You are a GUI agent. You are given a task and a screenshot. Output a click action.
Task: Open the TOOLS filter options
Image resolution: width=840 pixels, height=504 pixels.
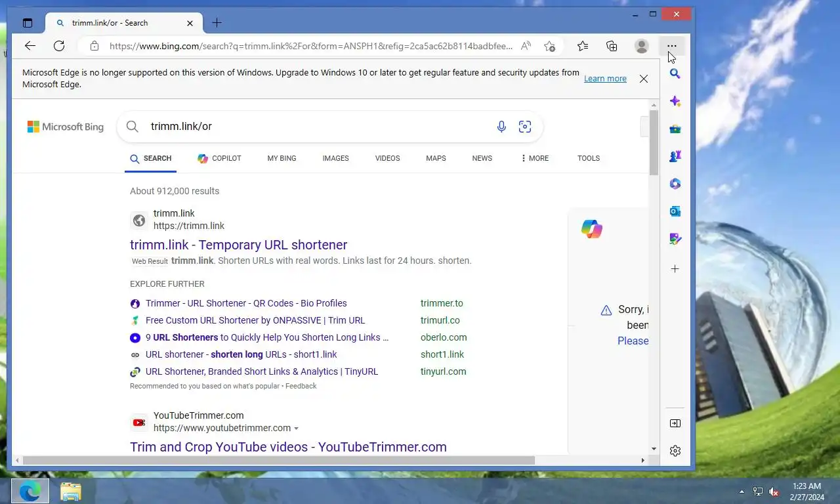[x=589, y=158]
